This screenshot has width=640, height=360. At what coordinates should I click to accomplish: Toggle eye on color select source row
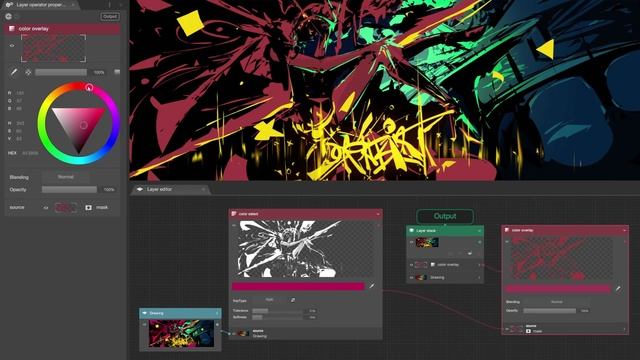pyautogui.click(x=234, y=333)
